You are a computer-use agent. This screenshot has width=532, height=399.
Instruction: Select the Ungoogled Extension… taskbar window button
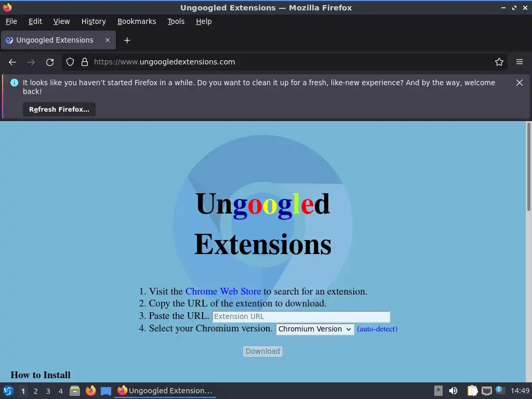coord(165,391)
